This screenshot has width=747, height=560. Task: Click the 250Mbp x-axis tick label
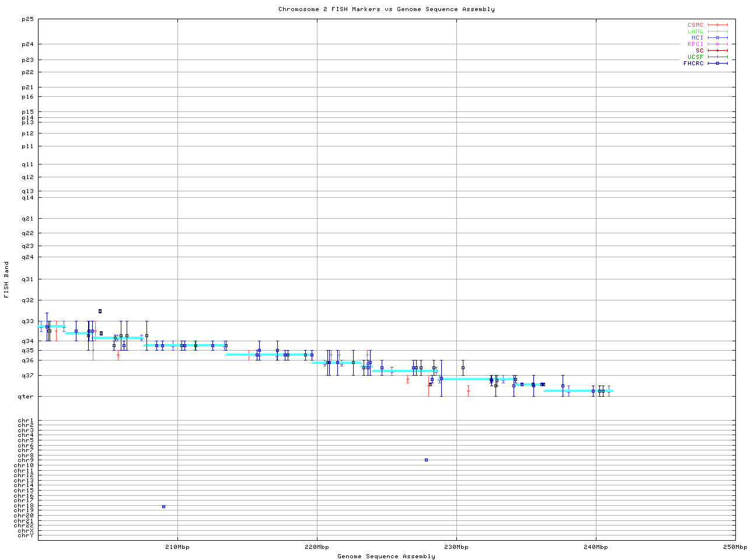(735, 547)
